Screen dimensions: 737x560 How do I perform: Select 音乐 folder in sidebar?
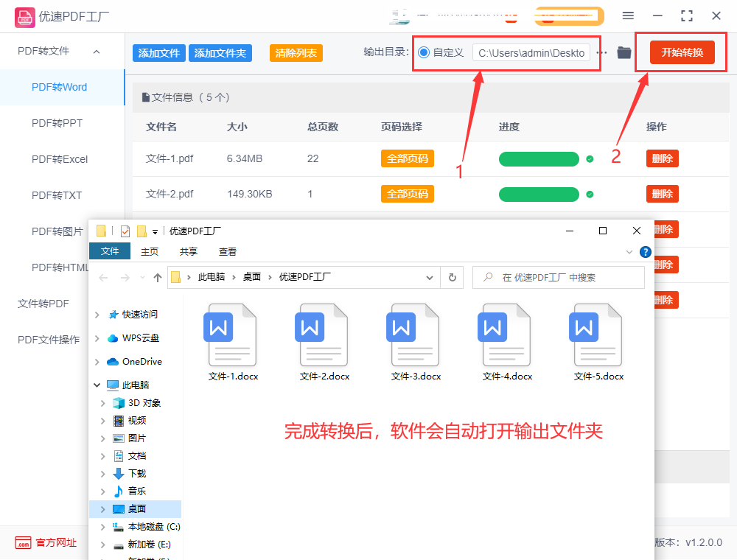[x=137, y=491]
